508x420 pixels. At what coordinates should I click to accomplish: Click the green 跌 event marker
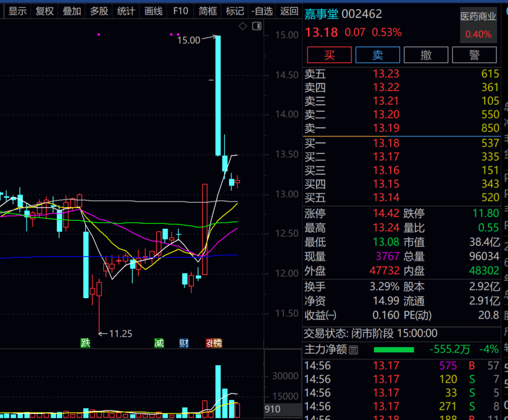(85, 343)
